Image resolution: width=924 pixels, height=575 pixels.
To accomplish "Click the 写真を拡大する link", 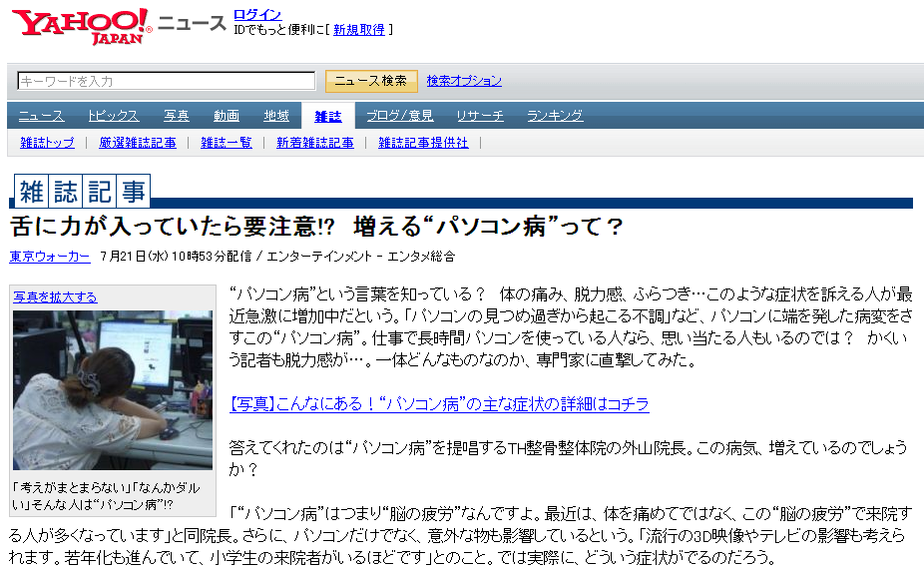I will point(56,297).
